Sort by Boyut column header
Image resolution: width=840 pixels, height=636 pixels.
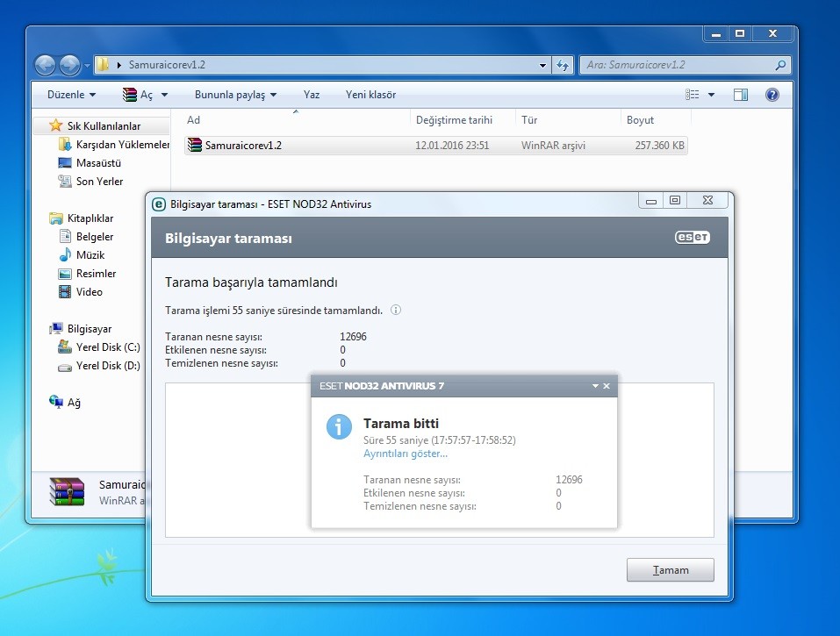pos(640,120)
